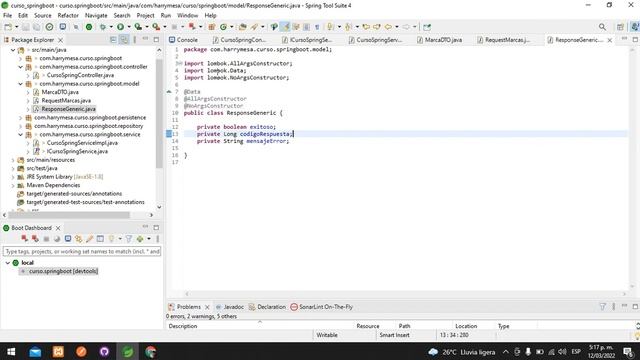This screenshot has width=640, height=360.
Task: Open SonarLint On-The-Fly tab
Action: point(322,307)
